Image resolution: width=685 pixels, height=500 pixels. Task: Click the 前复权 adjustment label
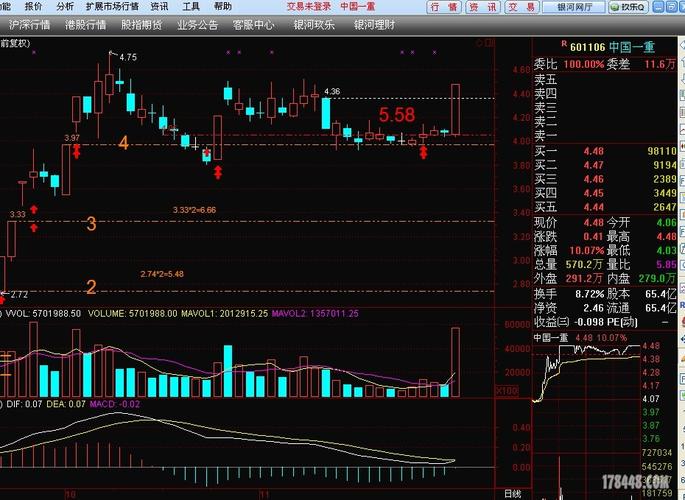pyautogui.click(x=14, y=43)
